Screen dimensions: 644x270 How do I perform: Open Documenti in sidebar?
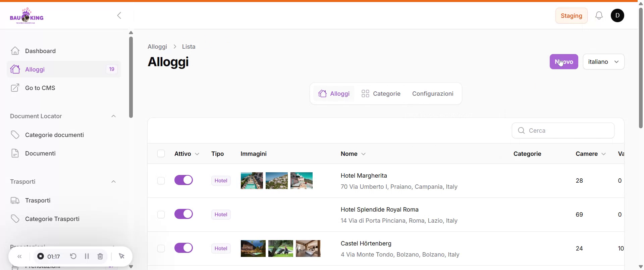pyautogui.click(x=64, y=153)
